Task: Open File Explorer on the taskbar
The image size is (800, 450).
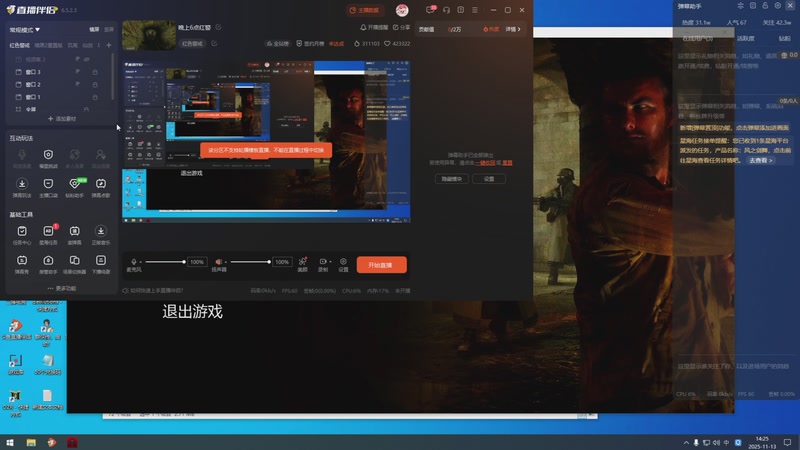Action: pyautogui.click(x=31, y=442)
